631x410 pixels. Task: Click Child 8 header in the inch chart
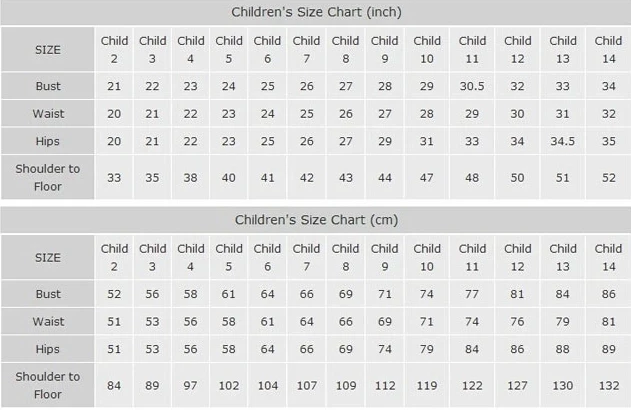coord(345,49)
